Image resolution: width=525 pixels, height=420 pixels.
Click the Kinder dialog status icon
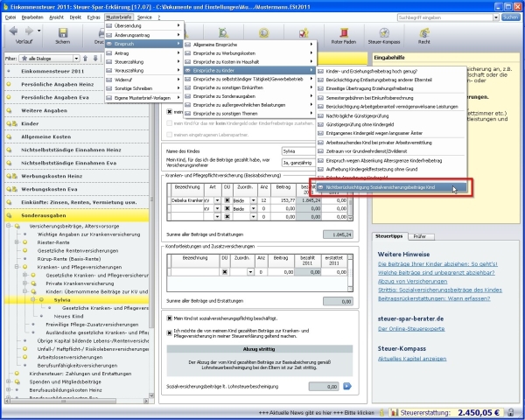click(11, 123)
